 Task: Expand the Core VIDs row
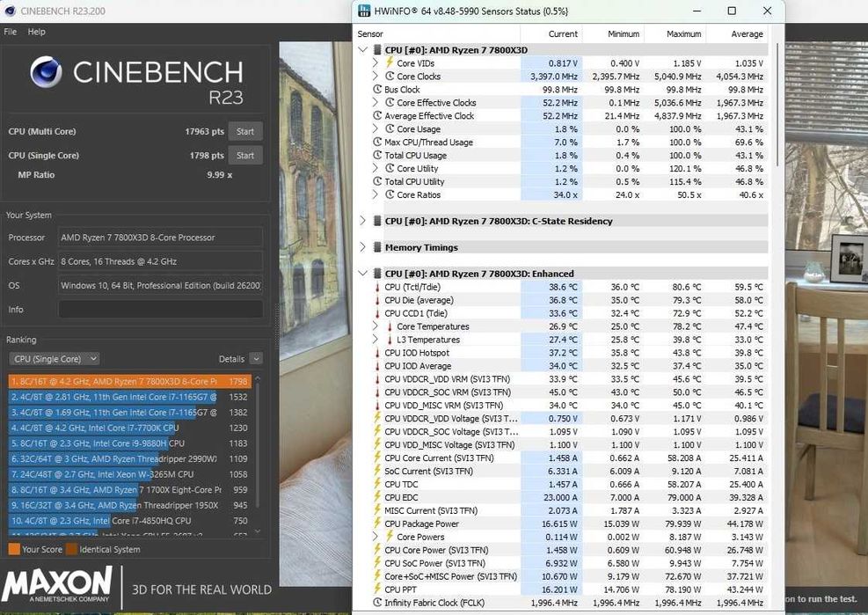pyautogui.click(x=376, y=63)
